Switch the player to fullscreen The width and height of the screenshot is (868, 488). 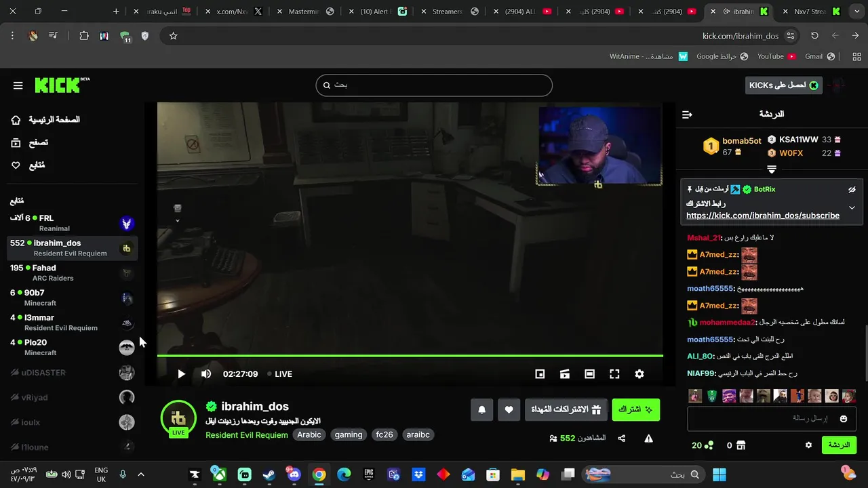(x=614, y=374)
